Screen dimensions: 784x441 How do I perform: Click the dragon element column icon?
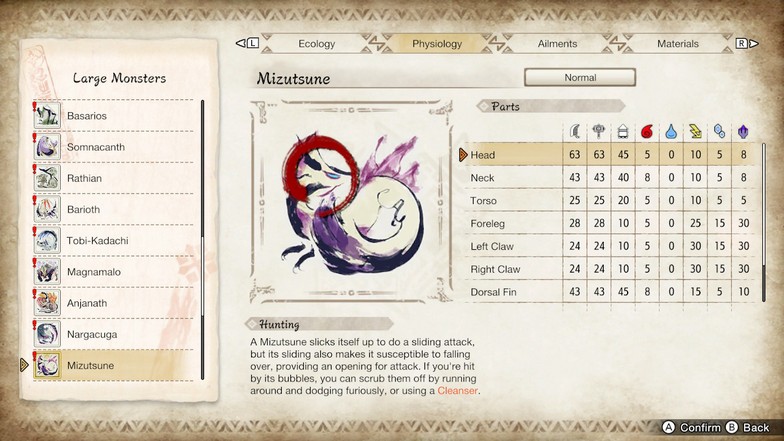pos(743,132)
